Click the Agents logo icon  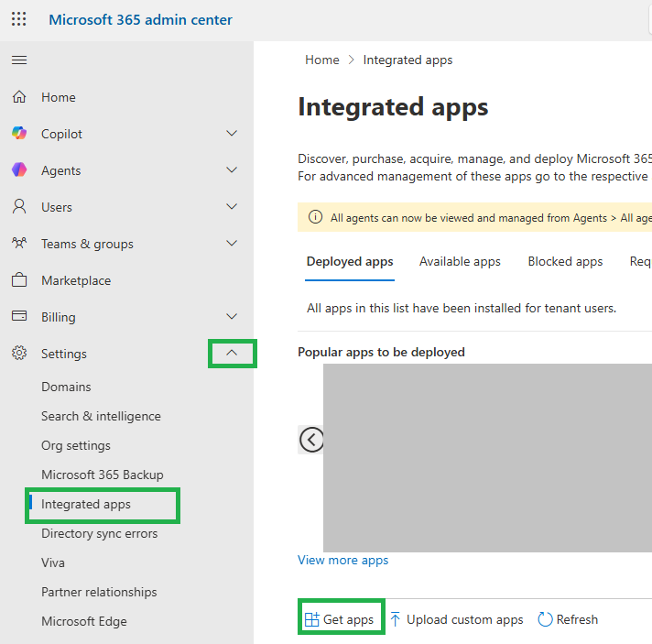[x=19, y=170]
